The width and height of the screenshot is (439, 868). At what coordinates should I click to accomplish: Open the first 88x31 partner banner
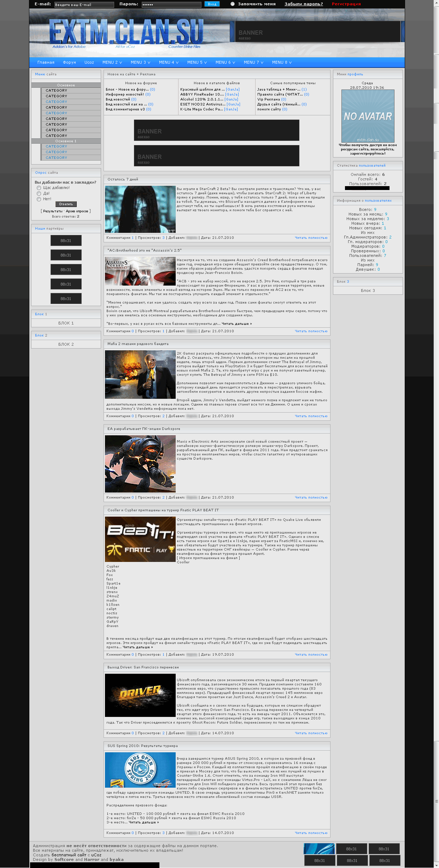click(x=66, y=241)
